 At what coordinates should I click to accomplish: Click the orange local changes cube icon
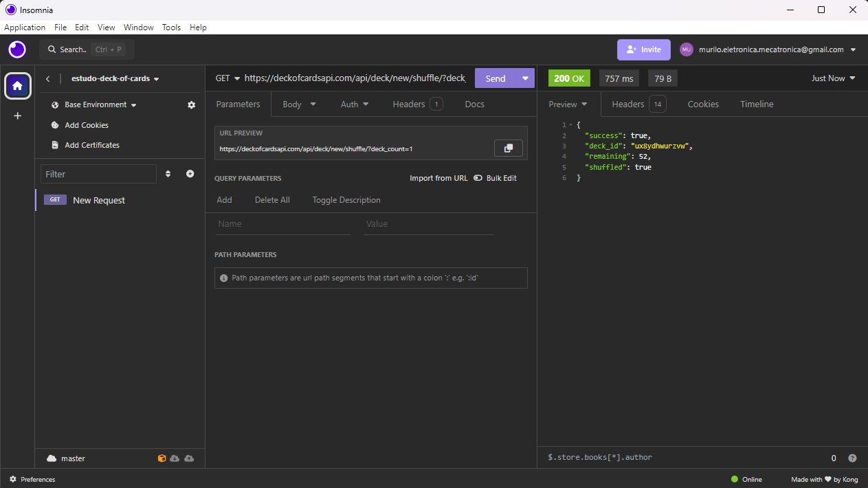tap(162, 458)
